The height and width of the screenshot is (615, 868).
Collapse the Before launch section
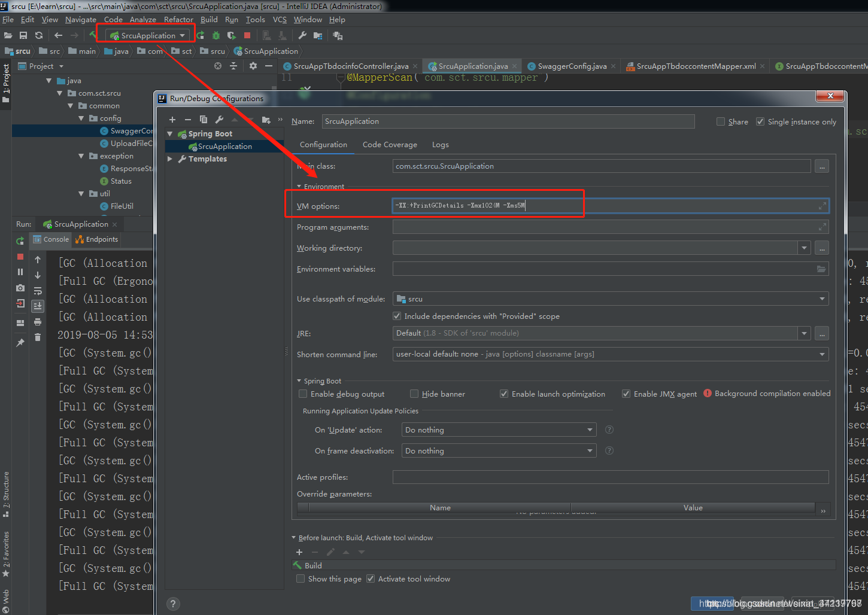[x=294, y=538]
